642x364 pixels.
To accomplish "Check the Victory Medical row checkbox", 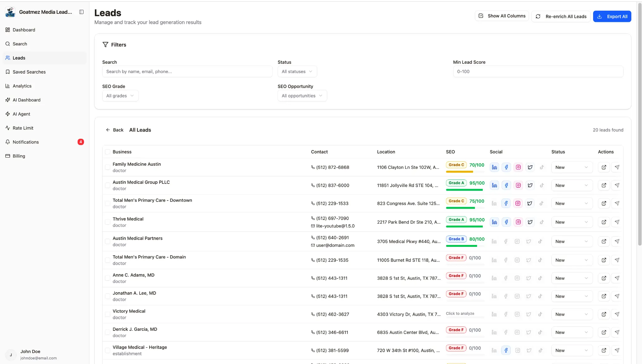I will tap(108, 314).
